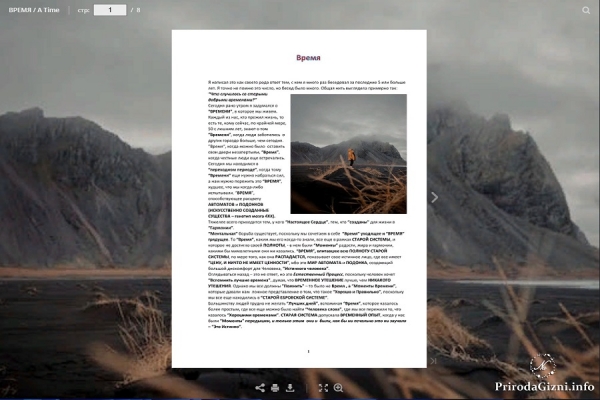This screenshot has height=400, width=600.
Task: Jump to last page icon
Action: pyautogui.click(x=434, y=361)
